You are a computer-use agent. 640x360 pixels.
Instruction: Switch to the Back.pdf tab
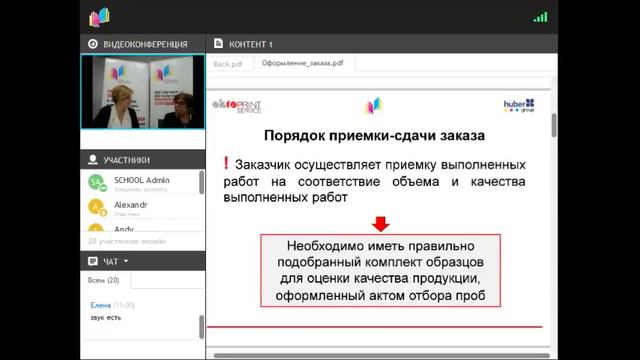(x=228, y=64)
